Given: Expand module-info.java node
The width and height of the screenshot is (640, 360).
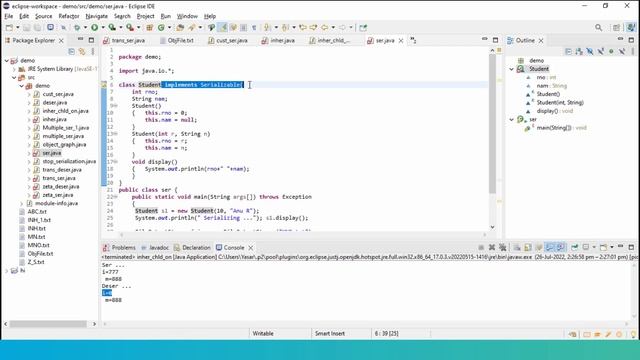Looking at the screenshot, I should click(x=21, y=203).
